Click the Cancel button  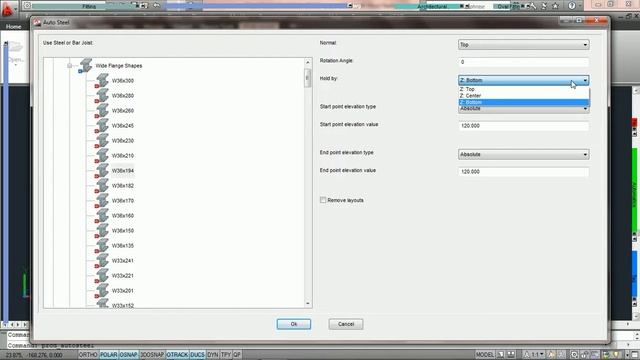(346, 324)
